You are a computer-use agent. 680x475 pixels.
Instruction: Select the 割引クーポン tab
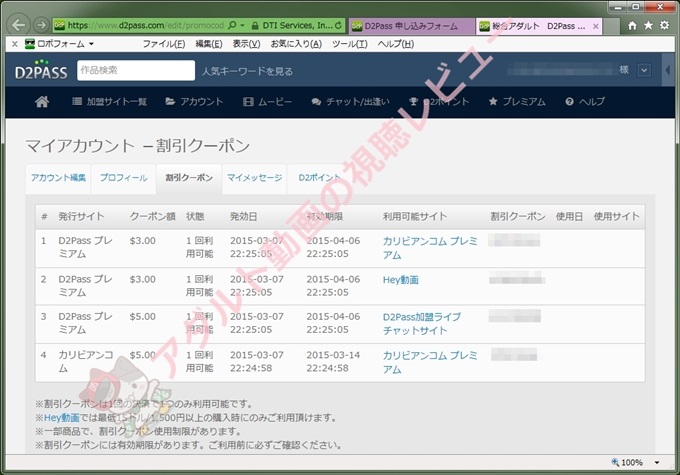[x=189, y=178]
